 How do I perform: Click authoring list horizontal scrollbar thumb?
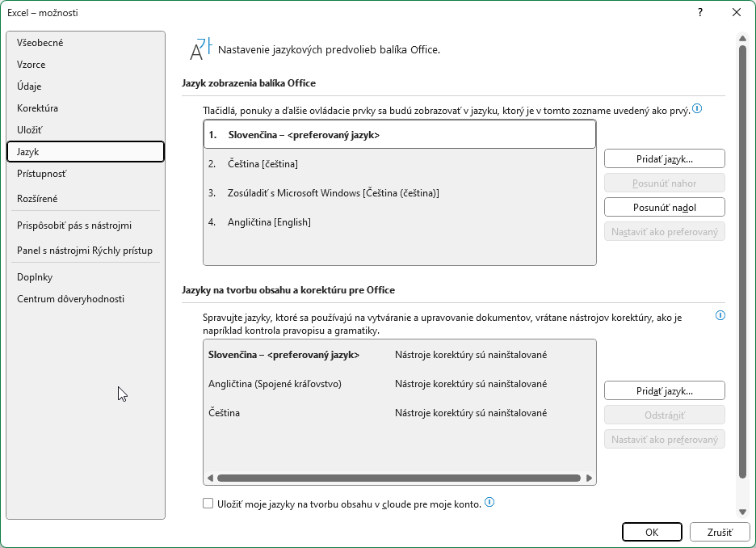click(x=399, y=478)
